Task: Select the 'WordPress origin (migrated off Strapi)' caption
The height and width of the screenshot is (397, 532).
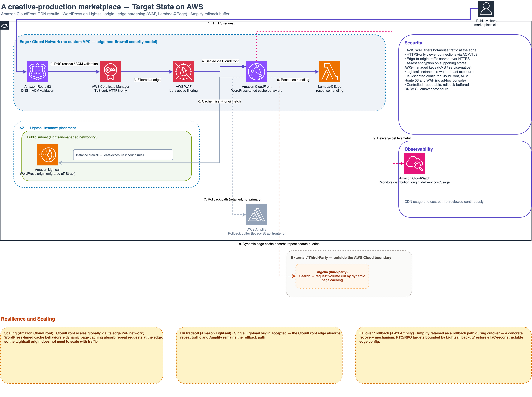Action: point(47,174)
